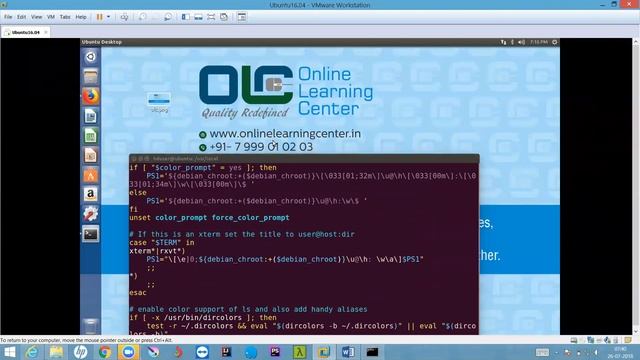Open the snapshot manager toolbar icon
640x360 pixels.
(168, 17)
